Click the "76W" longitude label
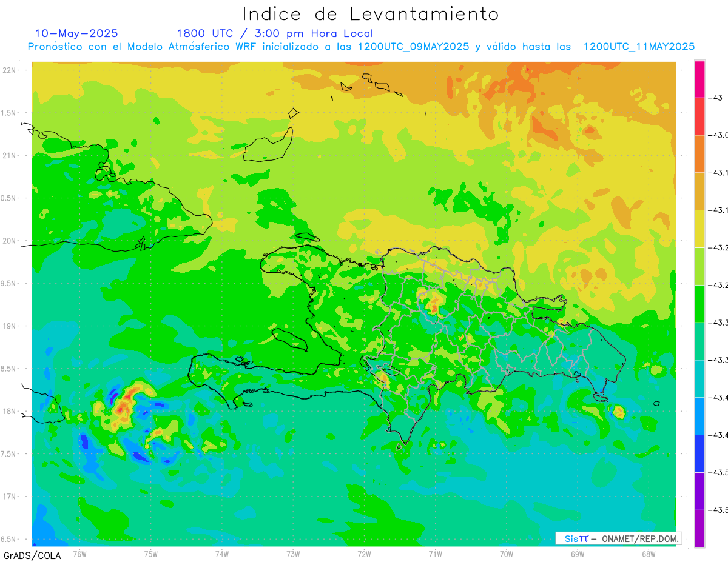Screen dimensions: 728x562 pos(79,554)
